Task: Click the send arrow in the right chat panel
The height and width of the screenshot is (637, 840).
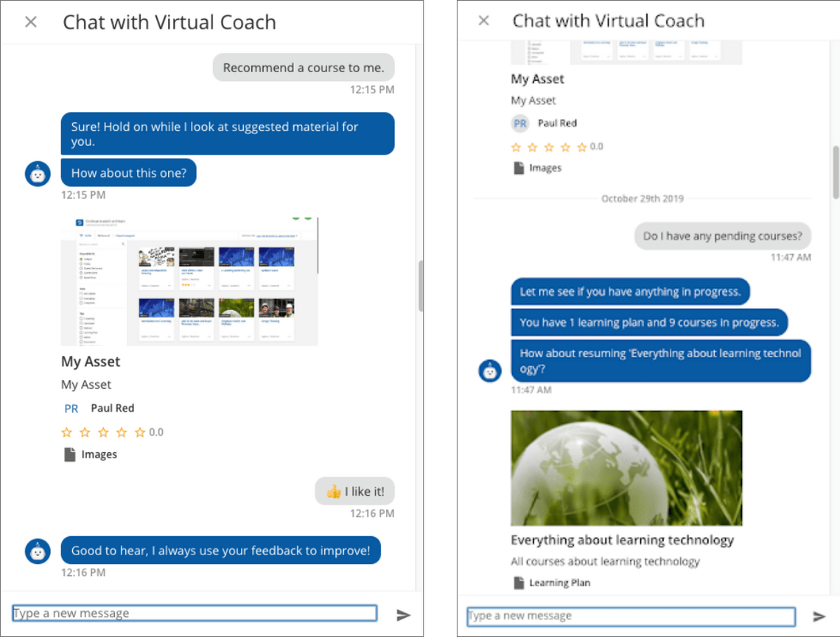Action: 819,616
